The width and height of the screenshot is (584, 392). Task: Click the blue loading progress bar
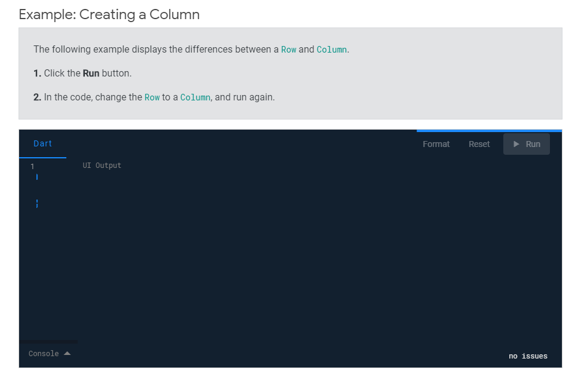[489, 131]
